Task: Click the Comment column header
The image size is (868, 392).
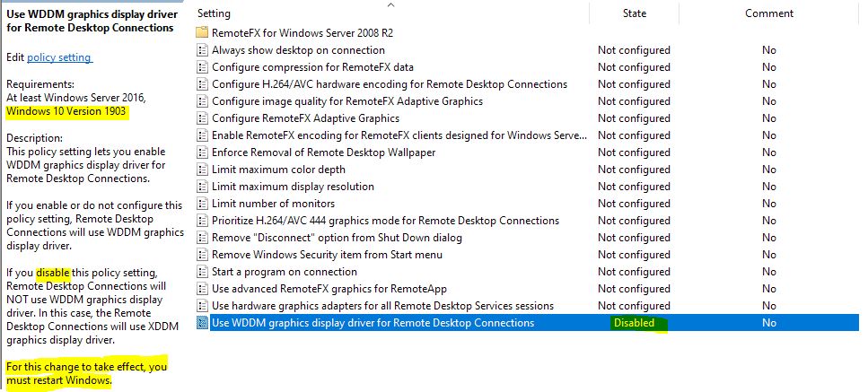Action: (x=769, y=13)
